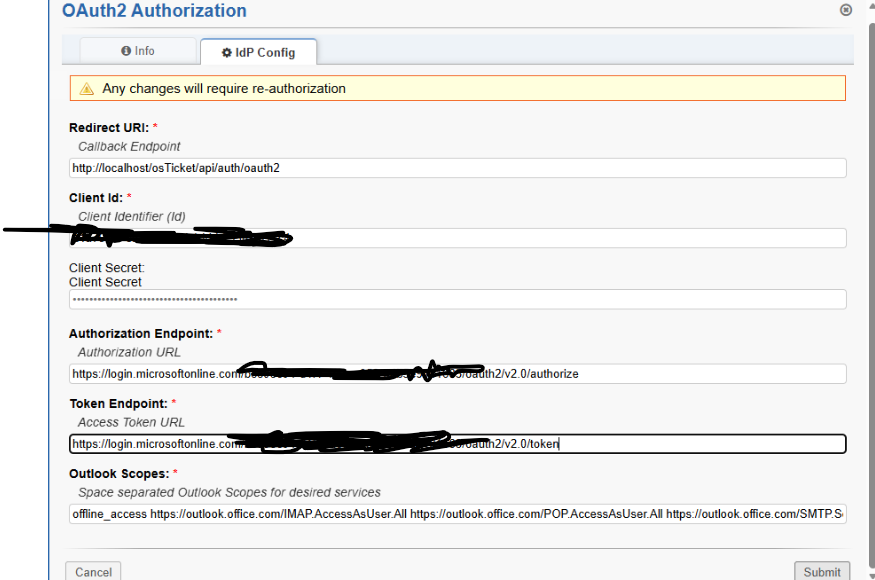Screen dimensions: 875x580
Task: Click the Authorization Endpoint label
Action: [140, 333]
